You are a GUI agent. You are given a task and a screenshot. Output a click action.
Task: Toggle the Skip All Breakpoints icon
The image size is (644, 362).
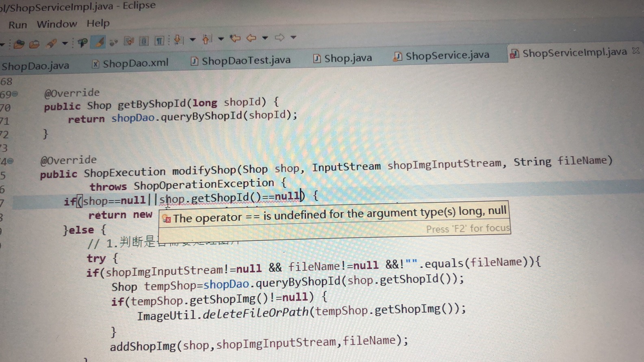[82, 42]
